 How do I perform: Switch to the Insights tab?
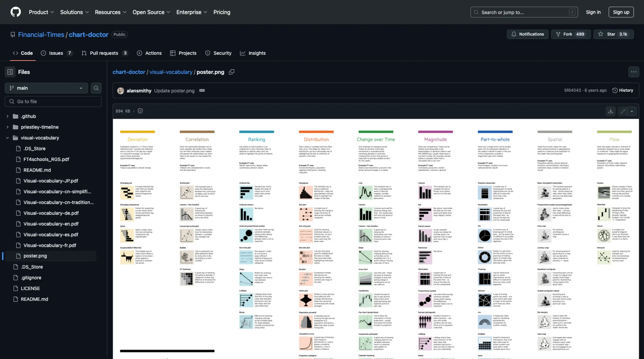coord(253,53)
